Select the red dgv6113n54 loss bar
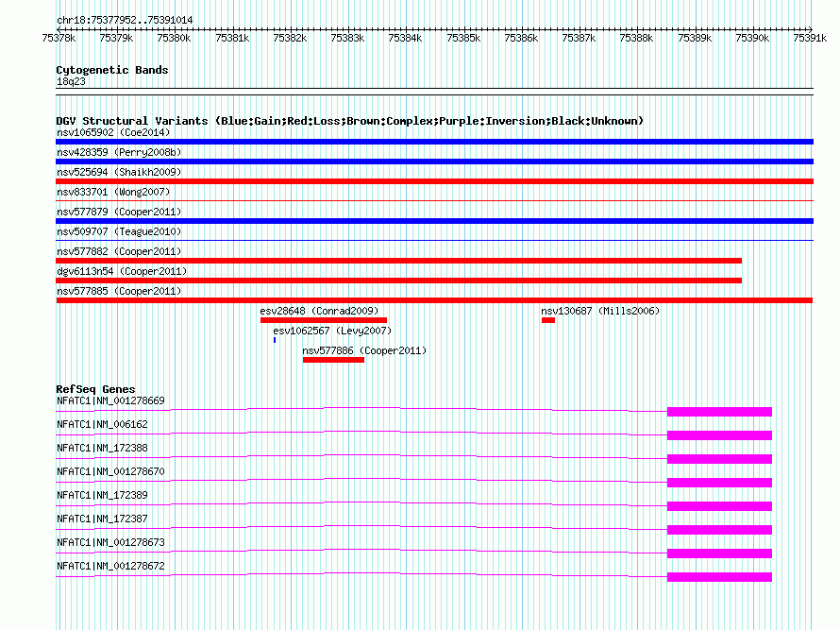 pyautogui.click(x=398, y=281)
